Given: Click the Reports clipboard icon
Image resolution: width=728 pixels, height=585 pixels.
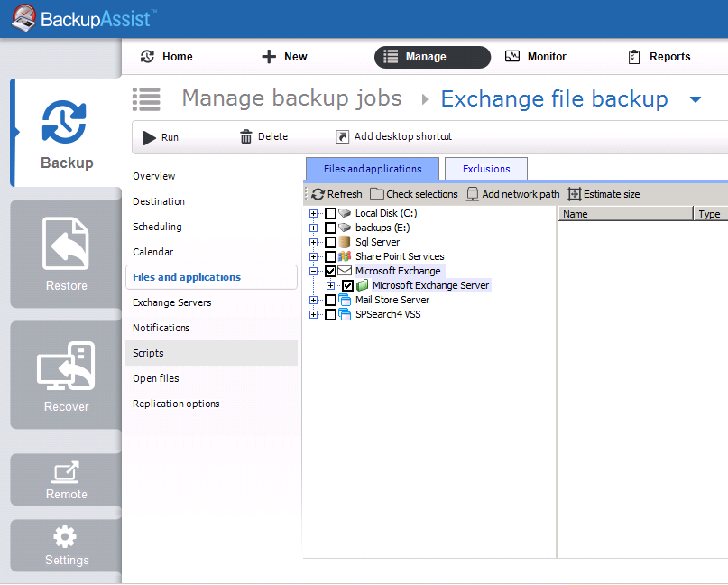Looking at the screenshot, I should (634, 57).
